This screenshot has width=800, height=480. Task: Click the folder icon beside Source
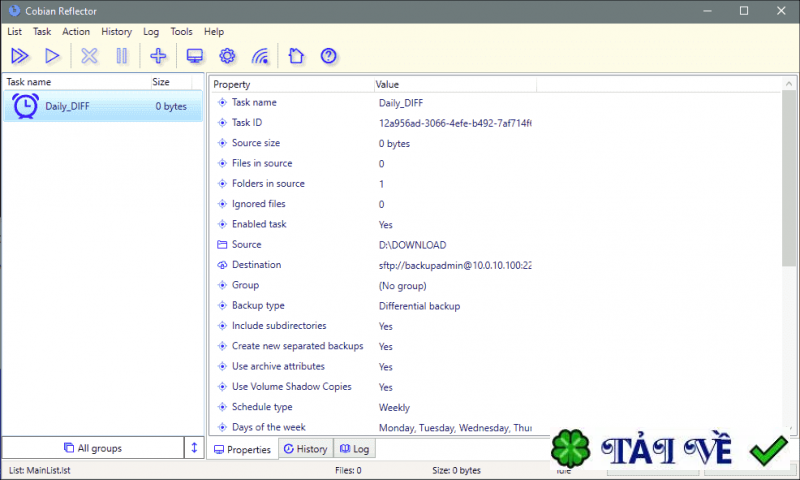222,245
